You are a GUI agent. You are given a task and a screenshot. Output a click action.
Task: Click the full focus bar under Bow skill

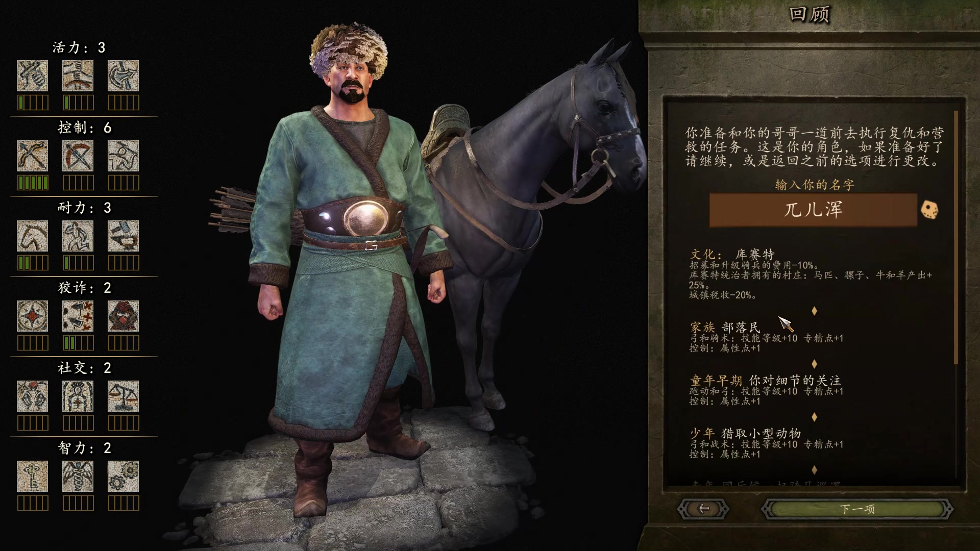33,183
